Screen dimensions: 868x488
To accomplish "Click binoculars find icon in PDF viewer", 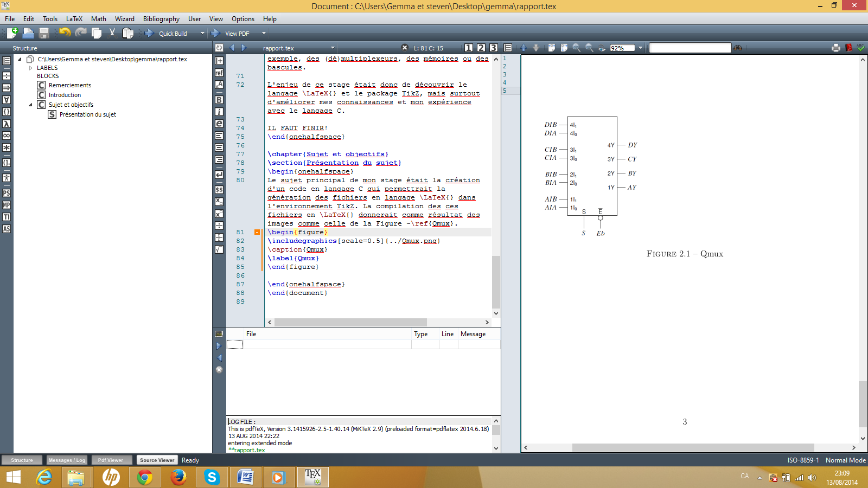I will coord(738,48).
